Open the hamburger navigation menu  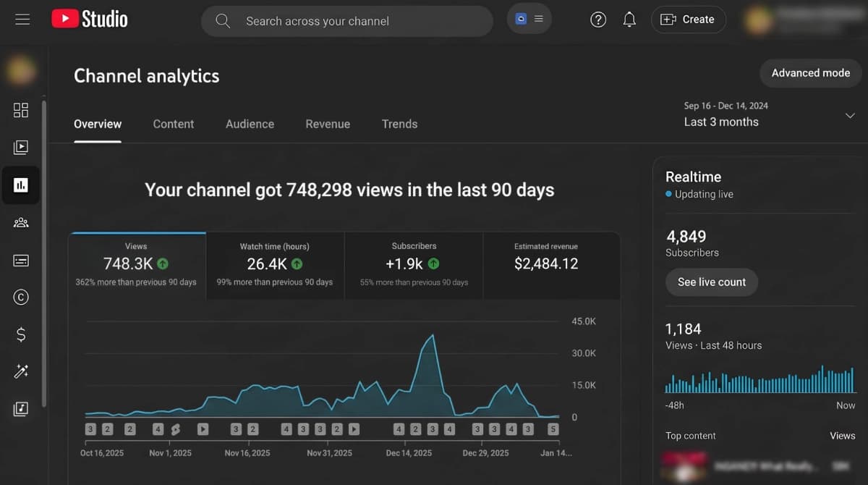(22, 20)
